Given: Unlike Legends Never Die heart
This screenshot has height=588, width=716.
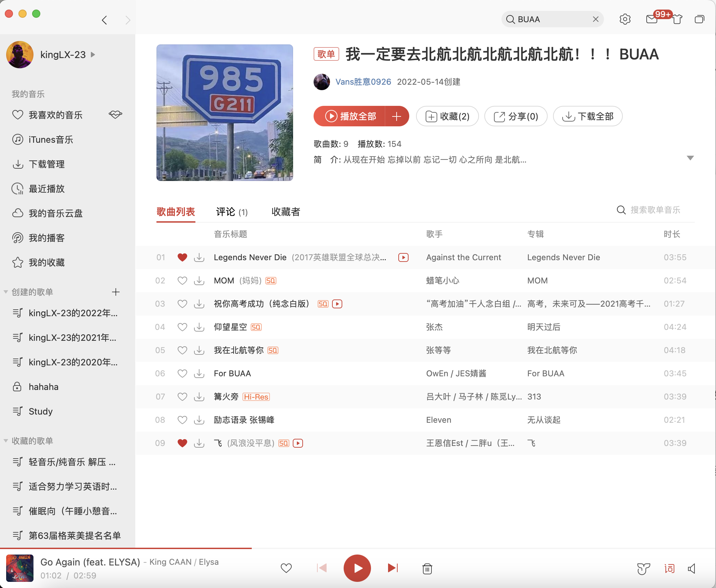Looking at the screenshot, I should click(x=182, y=257).
